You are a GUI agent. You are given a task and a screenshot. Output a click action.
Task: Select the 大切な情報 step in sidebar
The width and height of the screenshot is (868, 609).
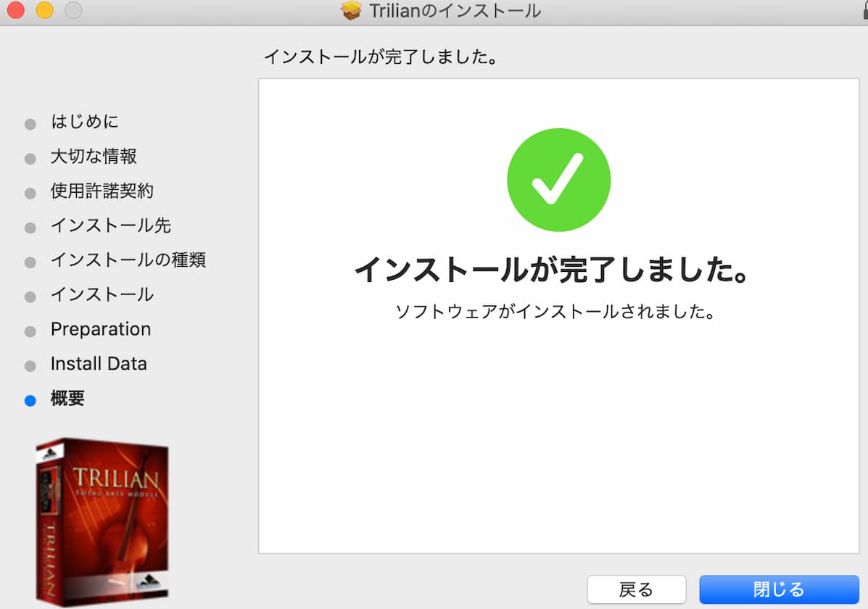point(94,156)
